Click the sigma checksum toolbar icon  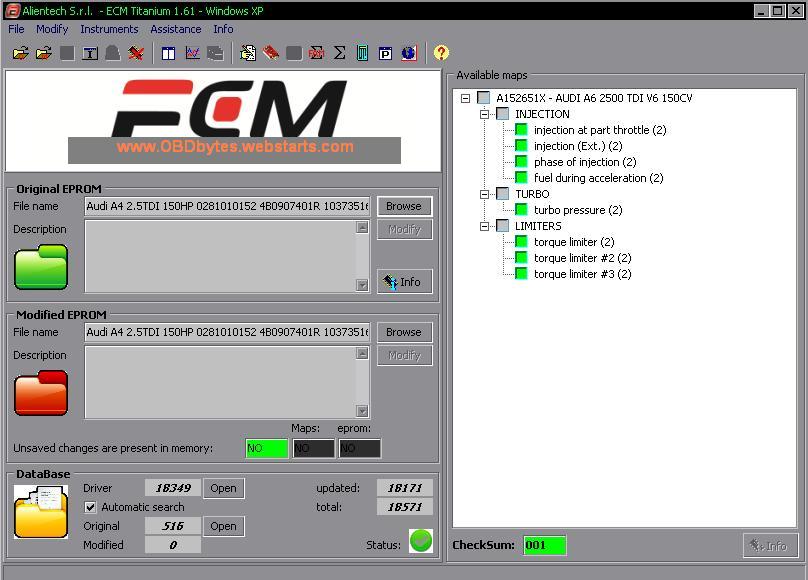click(x=339, y=53)
